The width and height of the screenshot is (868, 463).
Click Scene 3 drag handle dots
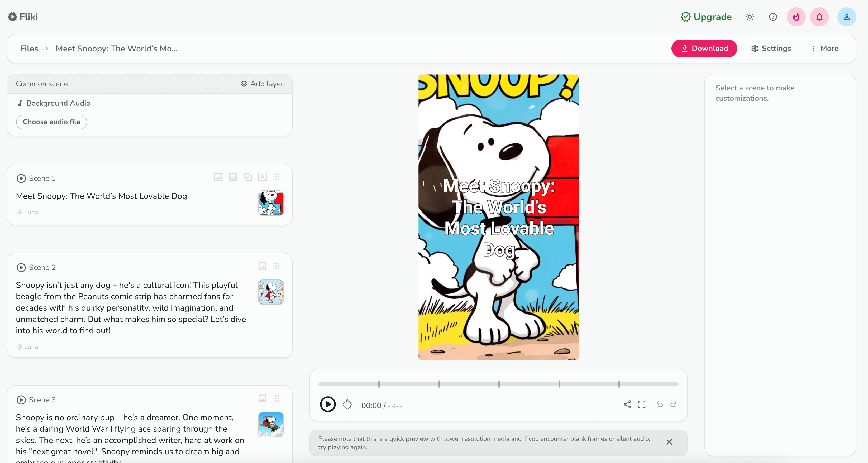click(x=277, y=399)
